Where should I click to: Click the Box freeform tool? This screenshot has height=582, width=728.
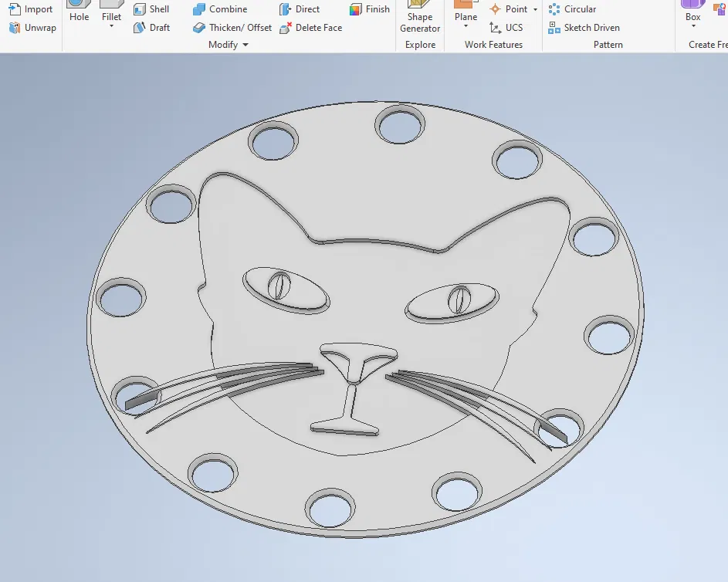point(692,12)
